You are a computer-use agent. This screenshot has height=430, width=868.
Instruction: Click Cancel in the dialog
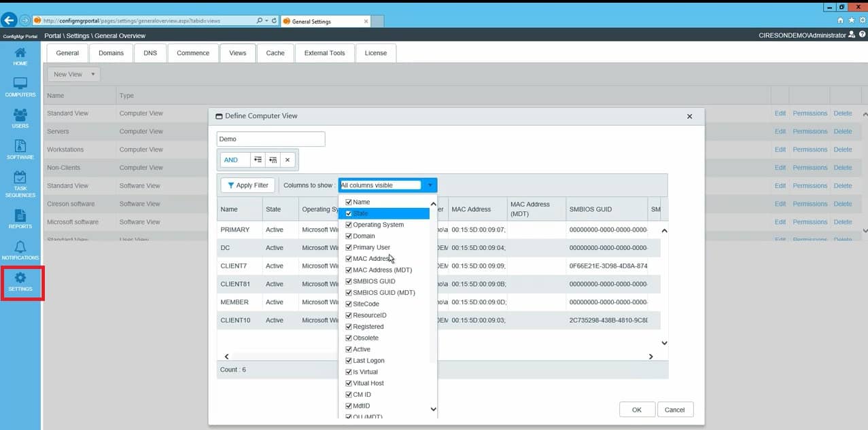pos(675,410)
